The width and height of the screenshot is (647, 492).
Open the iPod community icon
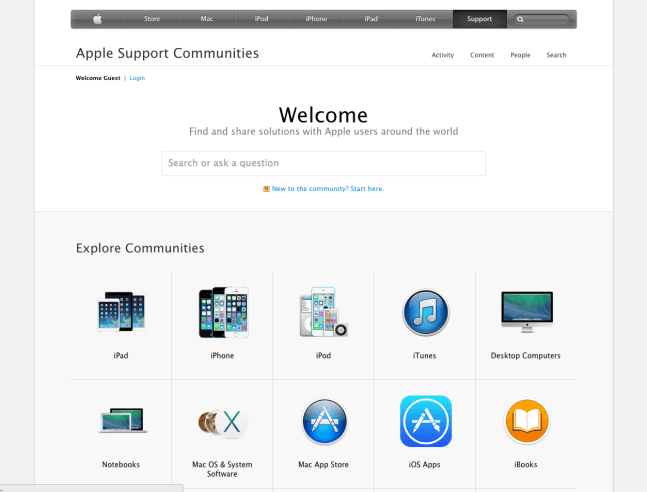324,312
